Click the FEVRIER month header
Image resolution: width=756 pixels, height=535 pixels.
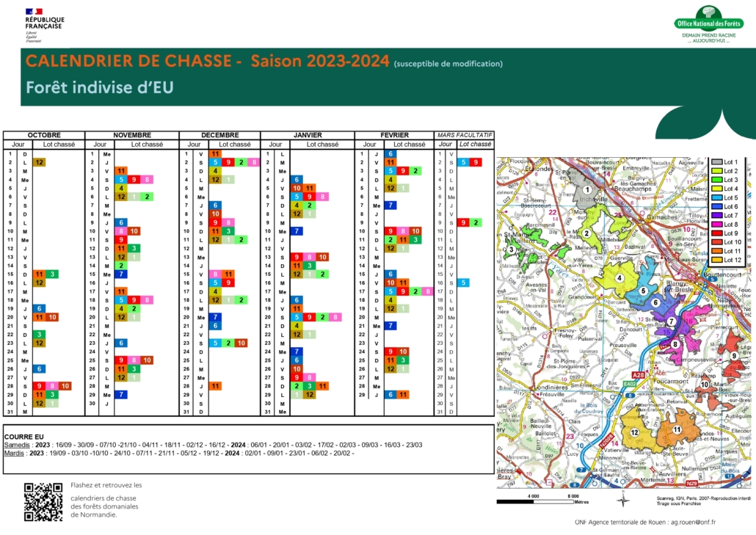tap(394, 135)
